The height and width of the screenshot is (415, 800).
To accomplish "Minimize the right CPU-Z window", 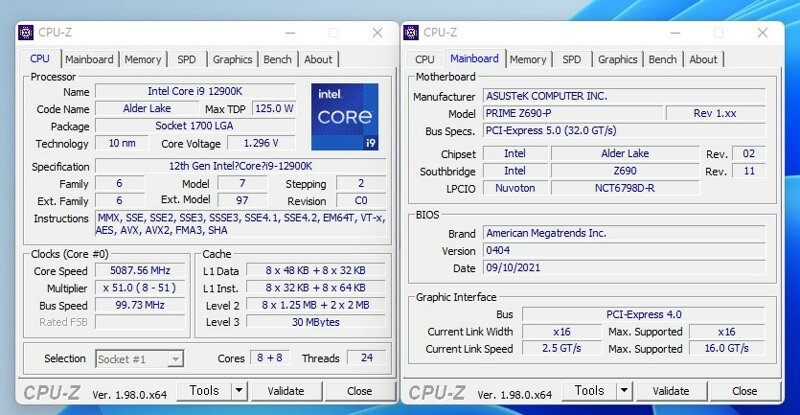I will 676,33.
